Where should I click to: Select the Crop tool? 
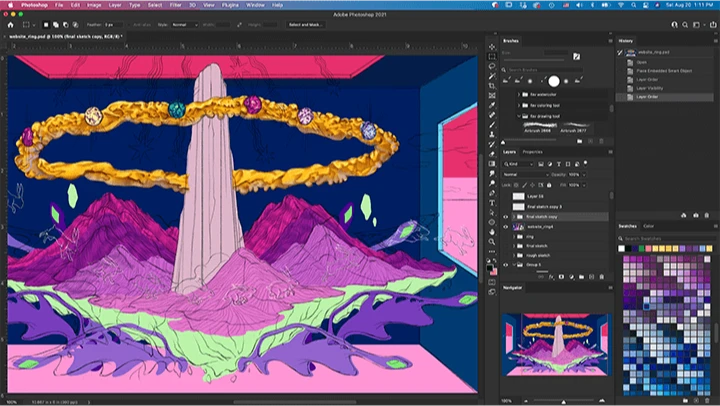pyautogui.click(x=492, y=86)
